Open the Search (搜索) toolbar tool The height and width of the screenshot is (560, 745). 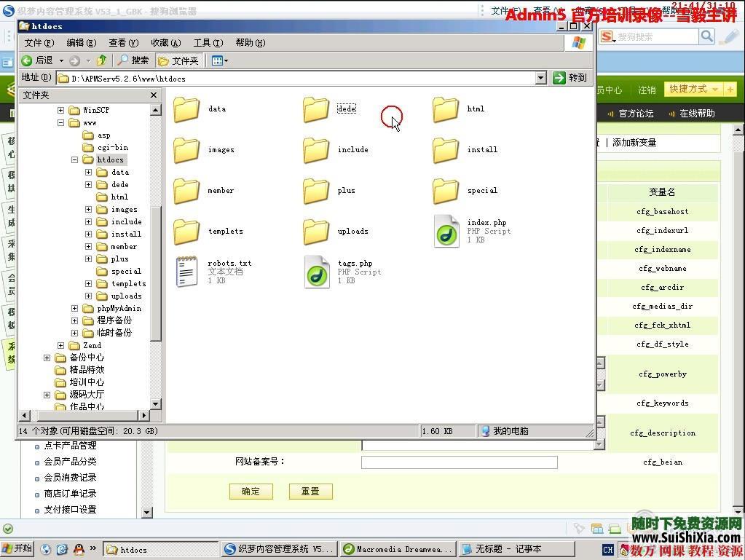tap(133, 60)
